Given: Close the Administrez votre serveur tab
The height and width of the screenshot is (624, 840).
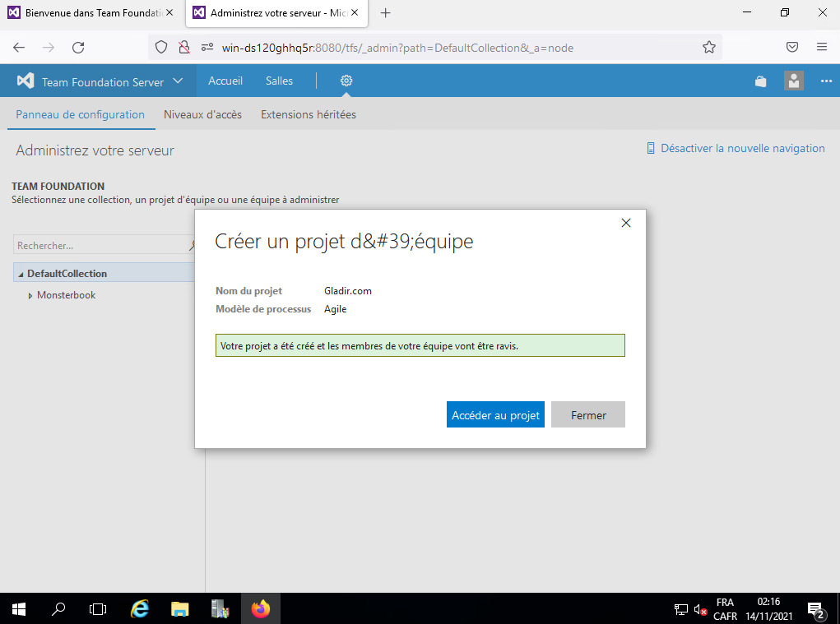Looking at the screenshot, I should (x=355, y=13).
